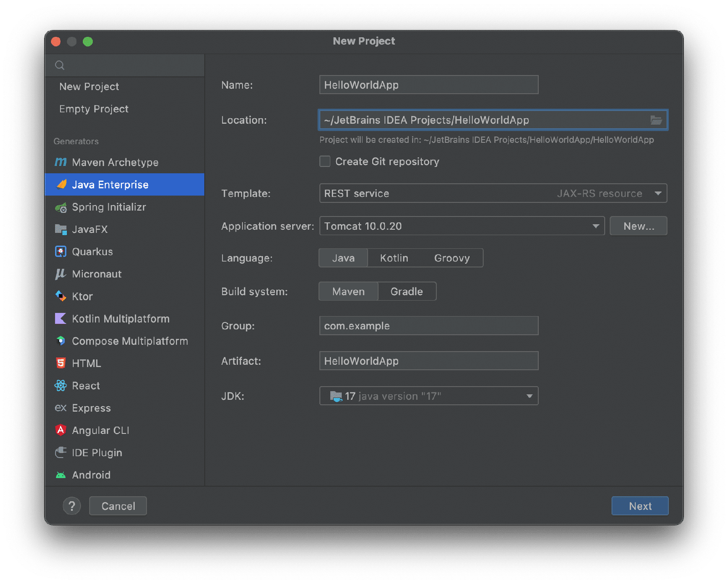Open the Application server dropdown
Screen dimensions: 728x584
462,226
